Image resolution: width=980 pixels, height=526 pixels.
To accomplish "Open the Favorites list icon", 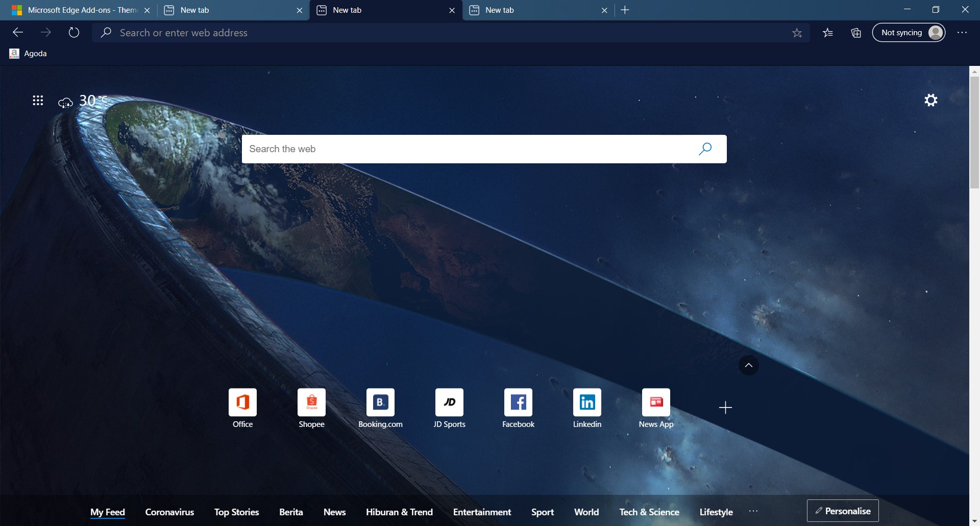I will (828, 33).
